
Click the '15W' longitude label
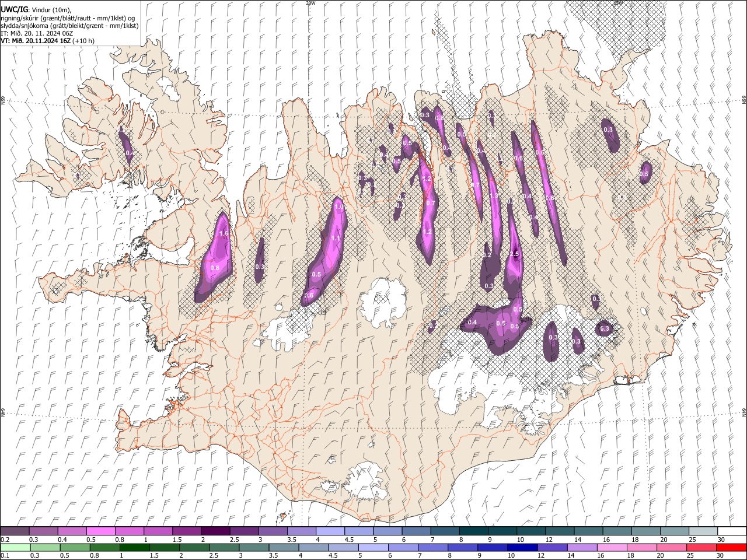coord(617,3)
